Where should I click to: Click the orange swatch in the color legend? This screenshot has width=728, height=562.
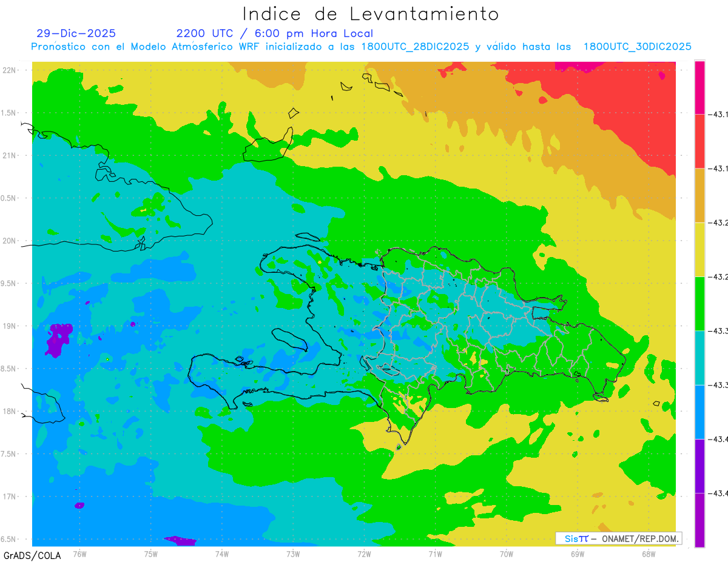(x=699, y=195)
